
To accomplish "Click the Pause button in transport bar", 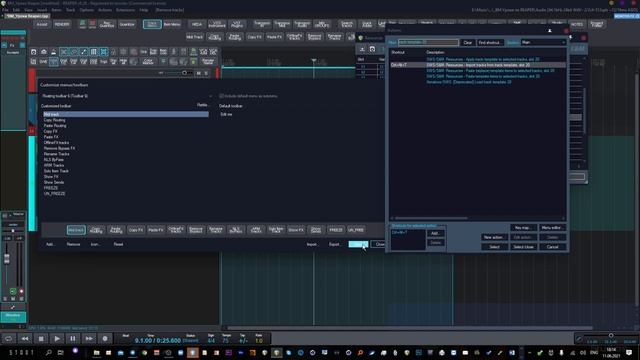I will (73, 338).
